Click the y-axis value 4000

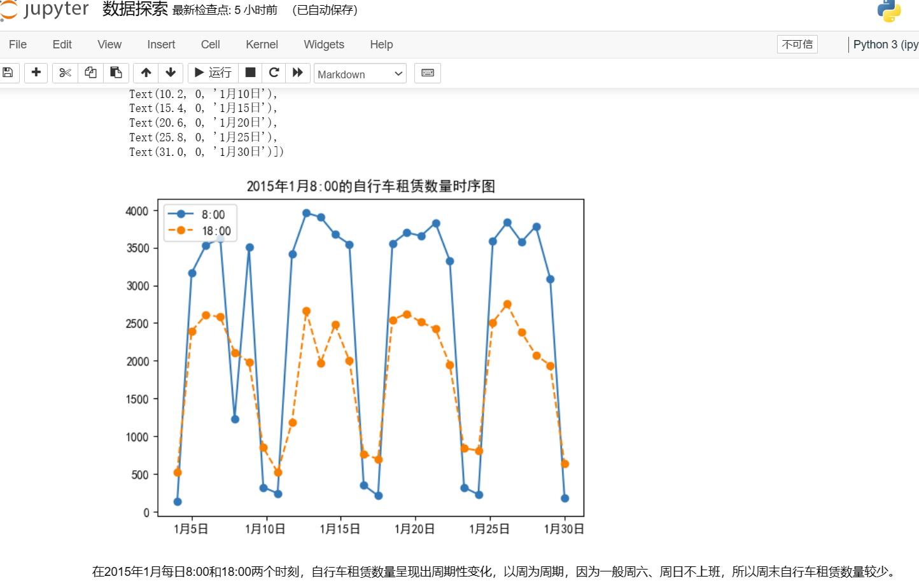[137, 211]
